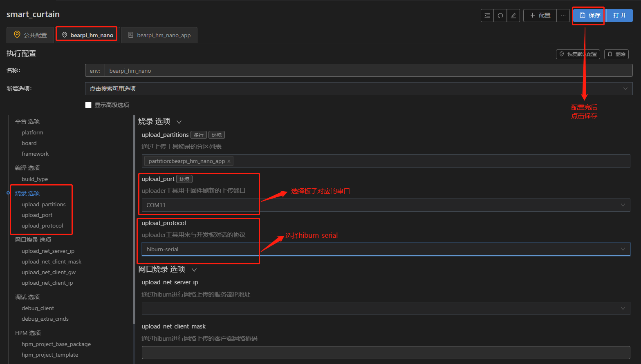
Task: Select framework in the sidebar
Action: click(x=35, y=154)
